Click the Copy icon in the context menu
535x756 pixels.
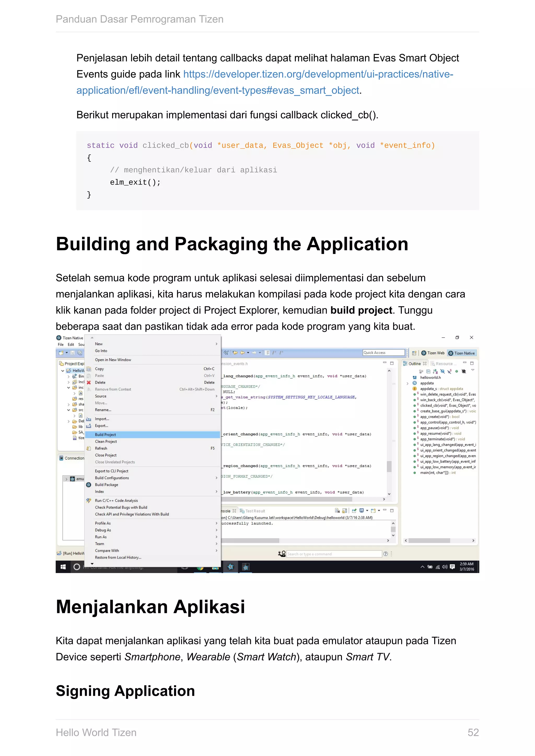tap(89, 369)
